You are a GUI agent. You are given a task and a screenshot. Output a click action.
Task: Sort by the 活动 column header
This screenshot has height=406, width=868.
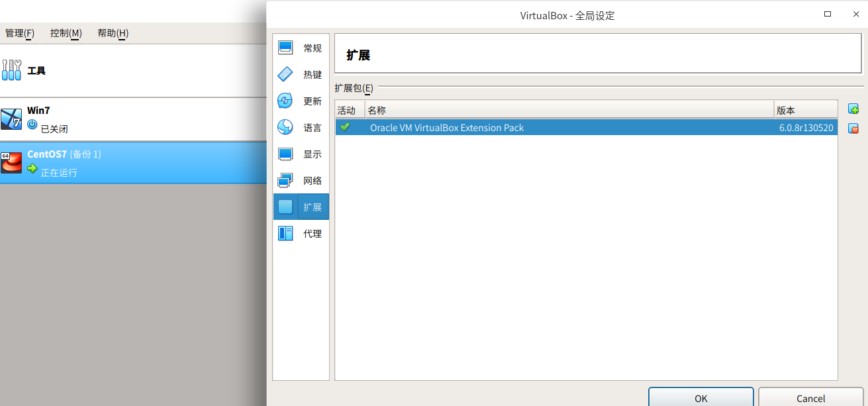(x=350, y=111)
